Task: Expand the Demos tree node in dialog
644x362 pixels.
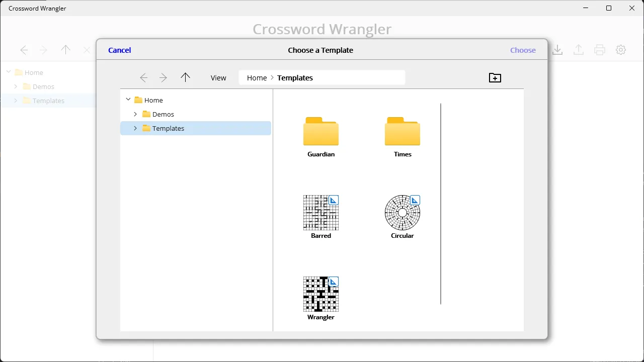Action: [x=135, y=114]
